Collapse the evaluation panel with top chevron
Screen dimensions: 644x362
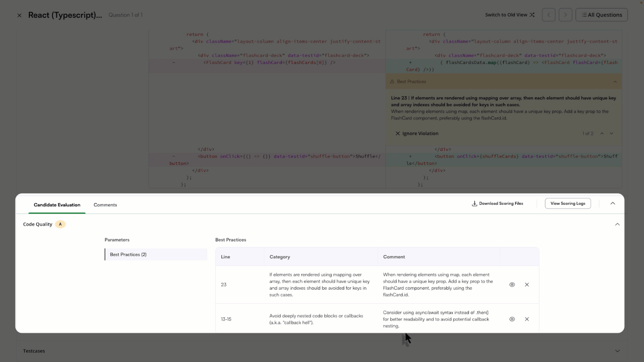[x=613, y=203]
